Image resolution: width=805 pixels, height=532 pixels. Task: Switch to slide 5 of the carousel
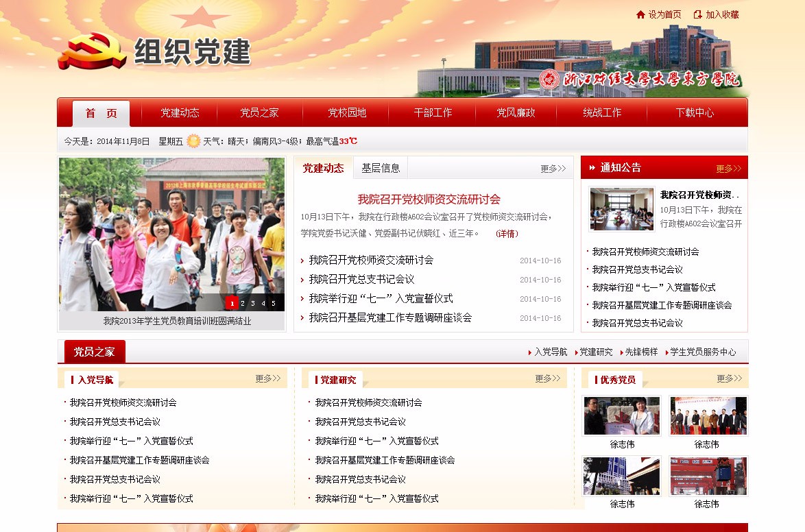274,303
